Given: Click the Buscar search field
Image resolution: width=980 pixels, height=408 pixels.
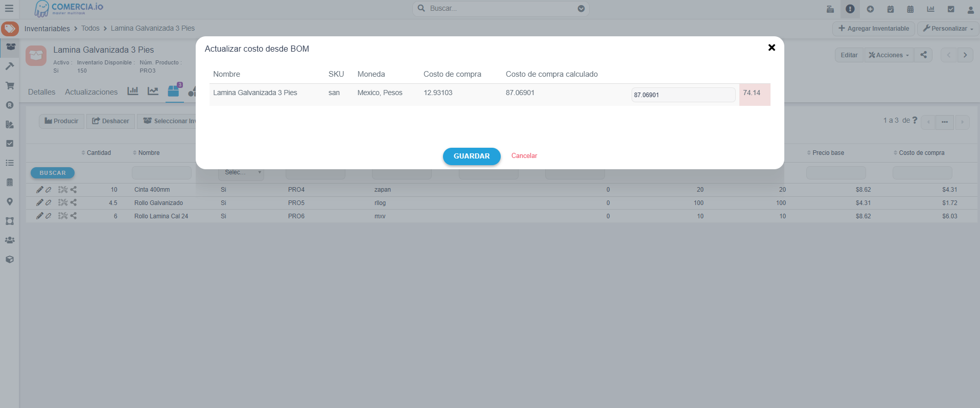Looking at the screenshot, I should [x=501, y=9].
